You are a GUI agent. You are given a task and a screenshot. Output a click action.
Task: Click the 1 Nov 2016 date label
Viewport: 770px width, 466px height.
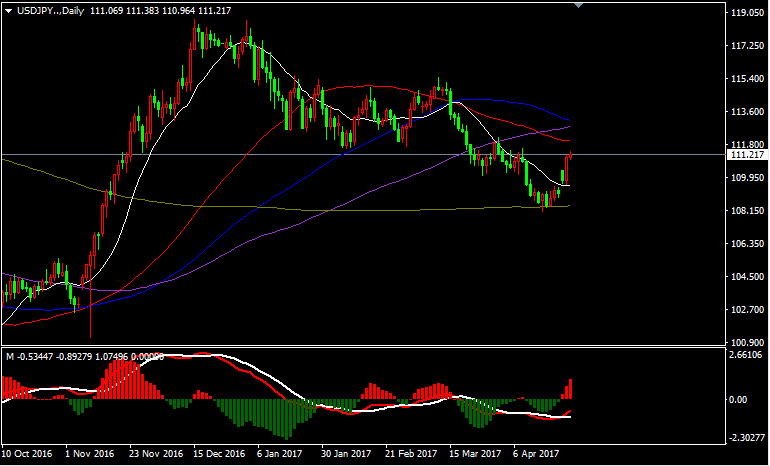(x=90, y=454)
